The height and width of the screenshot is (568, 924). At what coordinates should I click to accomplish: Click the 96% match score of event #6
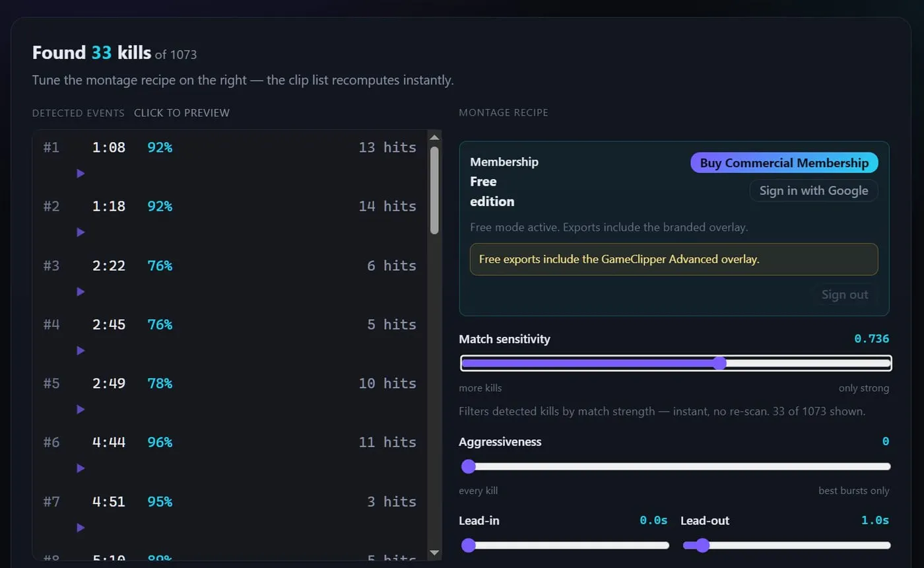tap(160, 442)
